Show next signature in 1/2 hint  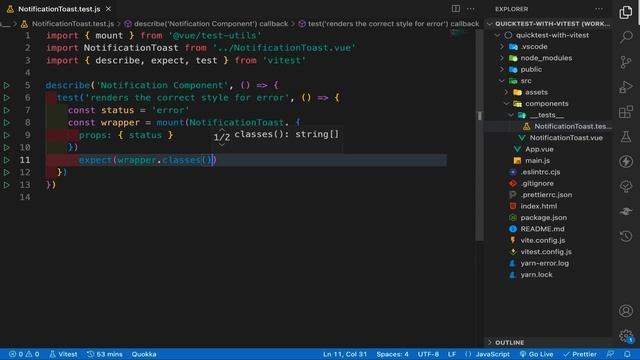coord(222,144)
